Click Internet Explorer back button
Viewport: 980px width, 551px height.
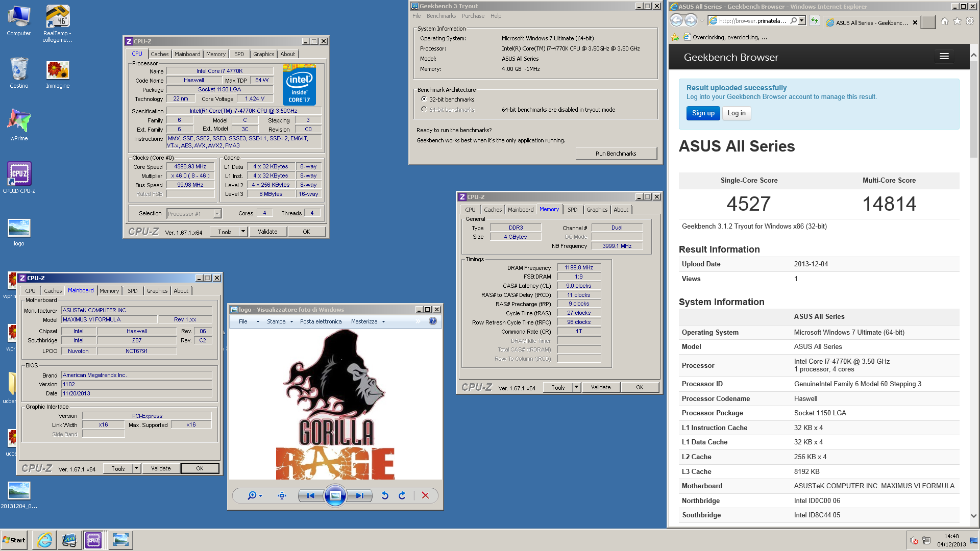676,20
